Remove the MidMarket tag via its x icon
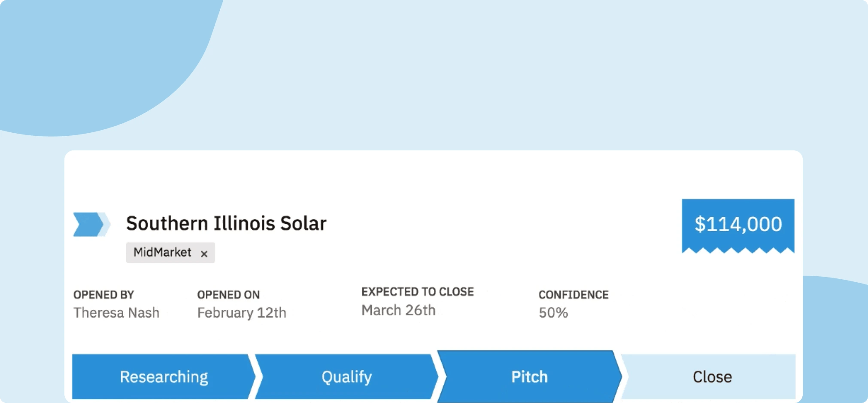 tap(204, 253)
